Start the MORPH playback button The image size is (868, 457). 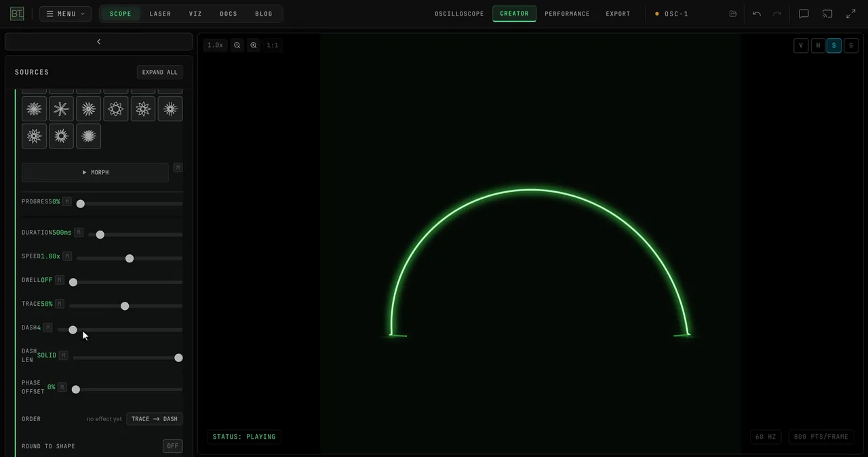pos(95,172)
